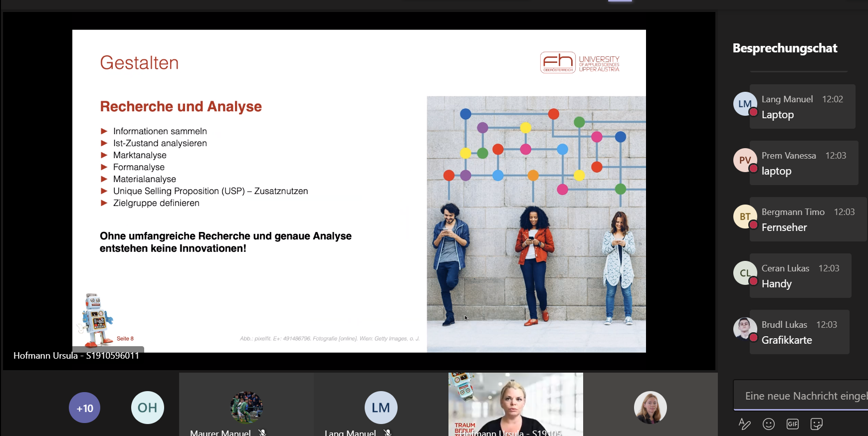Select Maurer Manuel's participant tile
Screen dimensions: 868x436
[x=246, y=405]
